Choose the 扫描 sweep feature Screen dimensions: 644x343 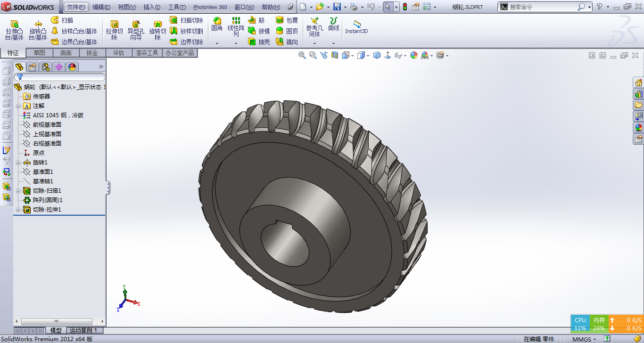click(62, 20)
